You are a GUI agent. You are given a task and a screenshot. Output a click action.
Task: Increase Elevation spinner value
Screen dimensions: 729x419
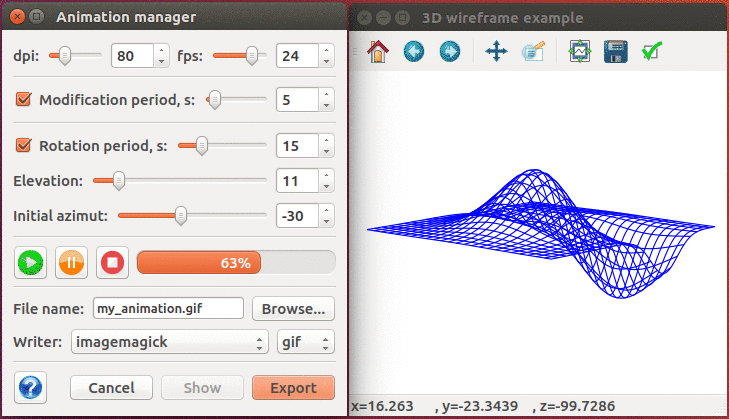tap(326, 175)
